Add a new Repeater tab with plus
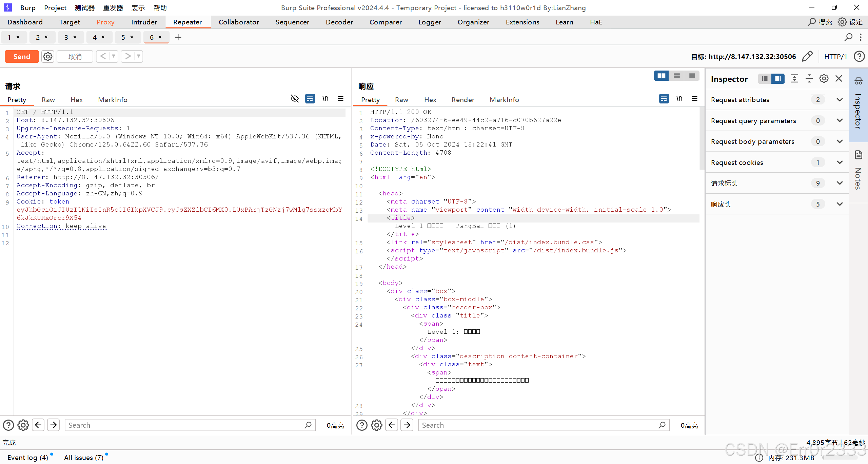 178,37
